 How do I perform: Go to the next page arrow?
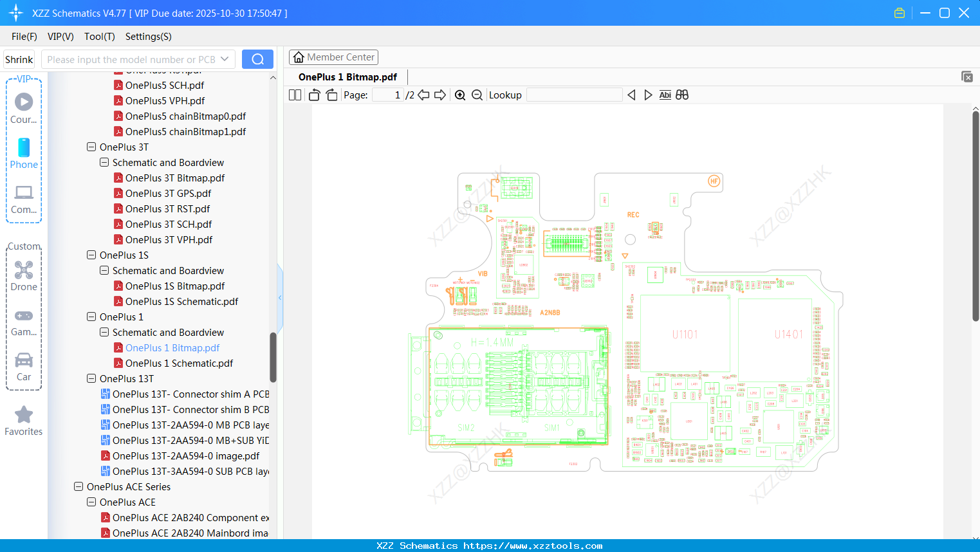click(x=440, y=95)
